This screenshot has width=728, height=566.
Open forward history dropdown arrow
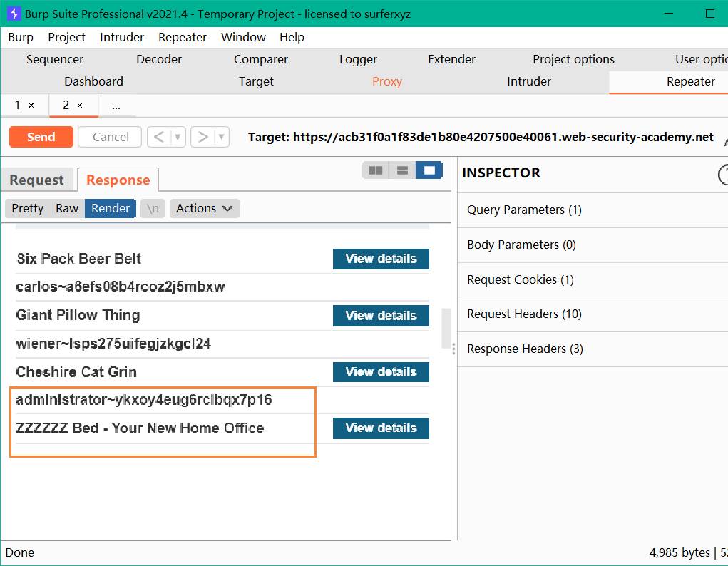click(x=222, y=137)
